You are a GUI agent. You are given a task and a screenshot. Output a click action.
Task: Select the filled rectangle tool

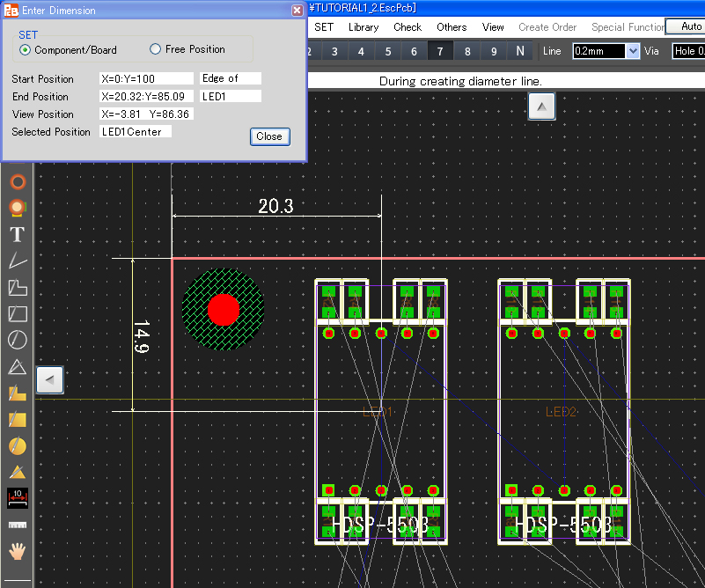click(x=18, y=419)
